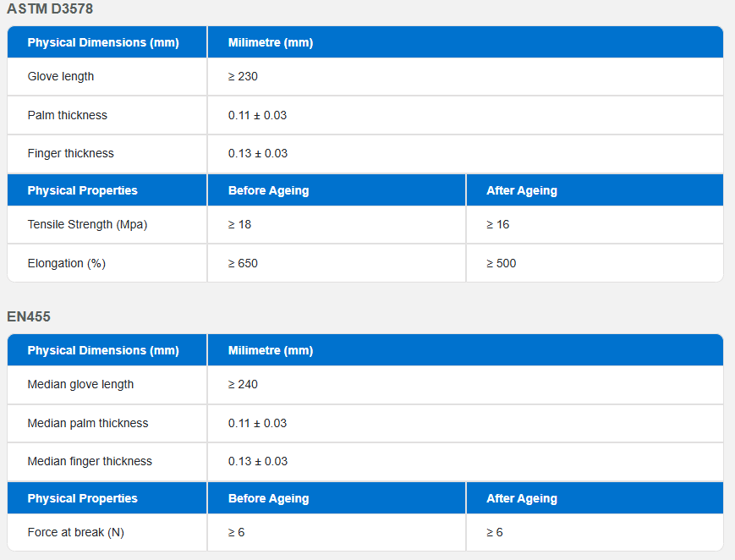Click the Elongation (%) row label
This screenshot has width=735, height=560.
tap(67, 264)
